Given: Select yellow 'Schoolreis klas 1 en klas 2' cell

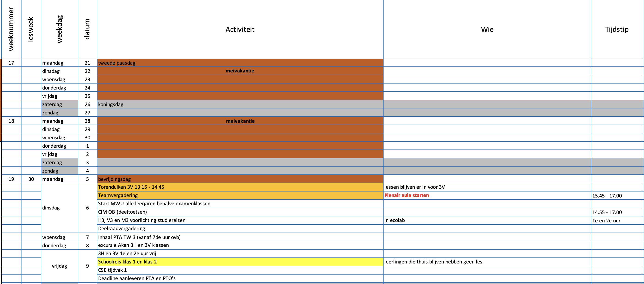Looking at the screenshot, I should click(240, 262).
